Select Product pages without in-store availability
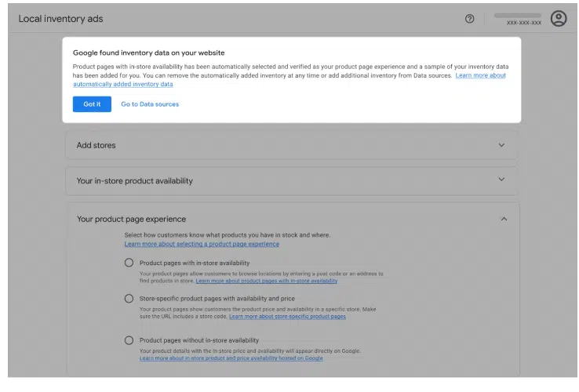 [129, 340]
